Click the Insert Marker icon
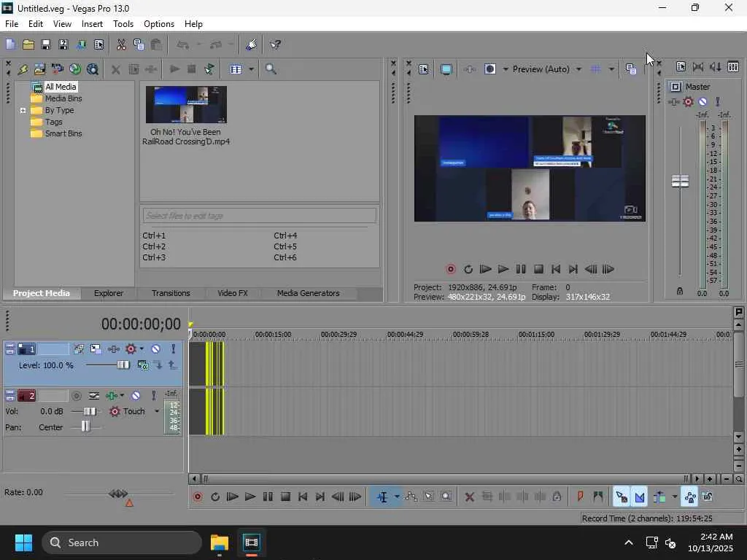The image size is (747, 560). 580,497
